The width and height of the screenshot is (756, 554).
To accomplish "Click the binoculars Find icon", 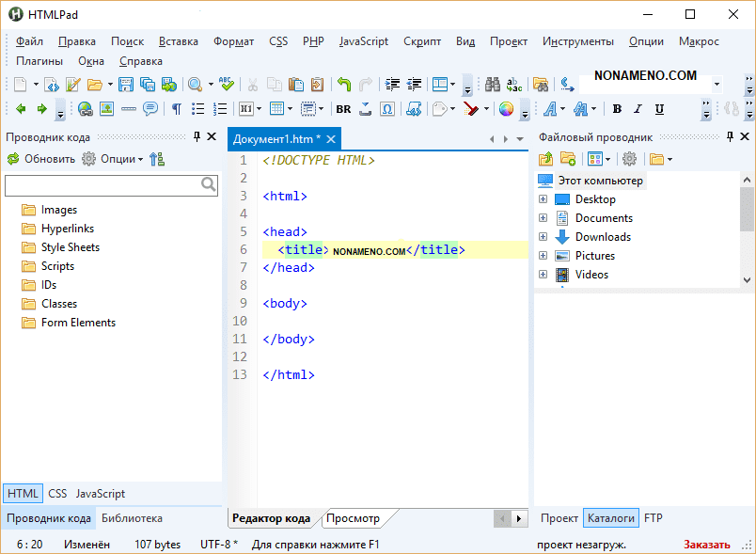I will pos(492,85).
